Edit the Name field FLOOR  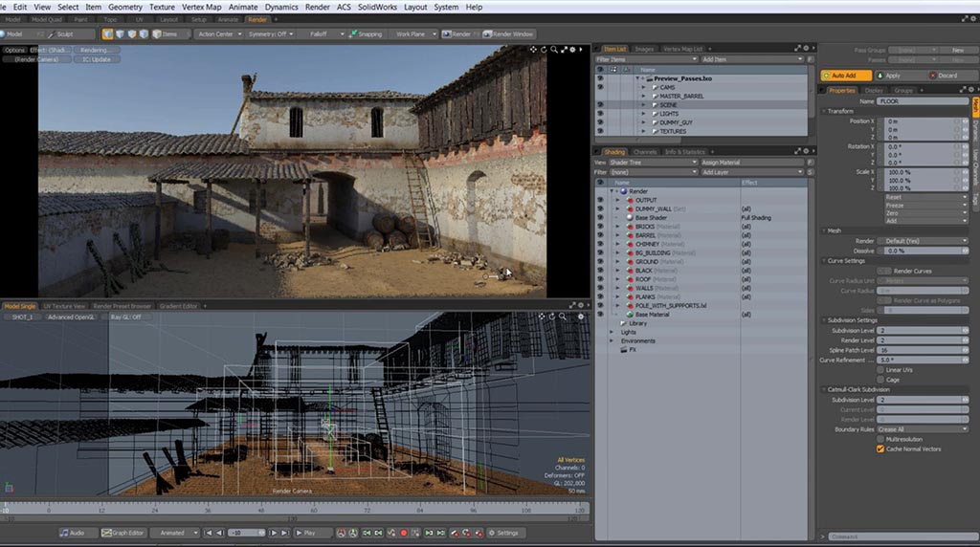(923, 101)
